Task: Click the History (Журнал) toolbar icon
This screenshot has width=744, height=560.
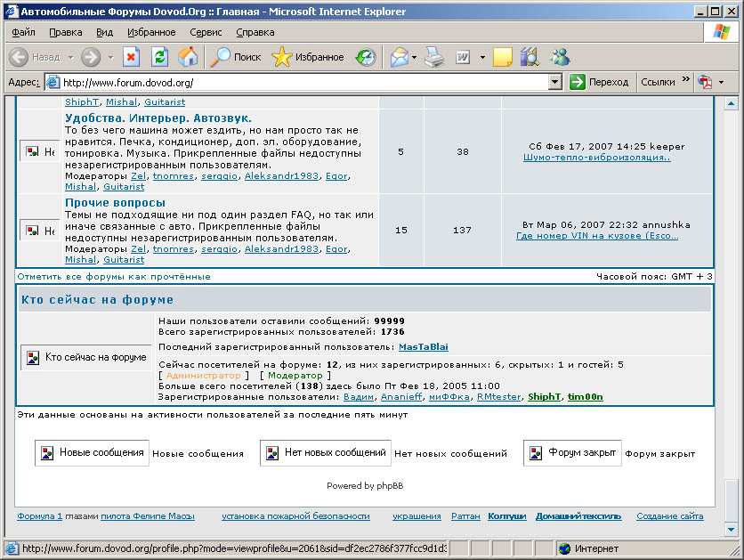Action: 366,57
